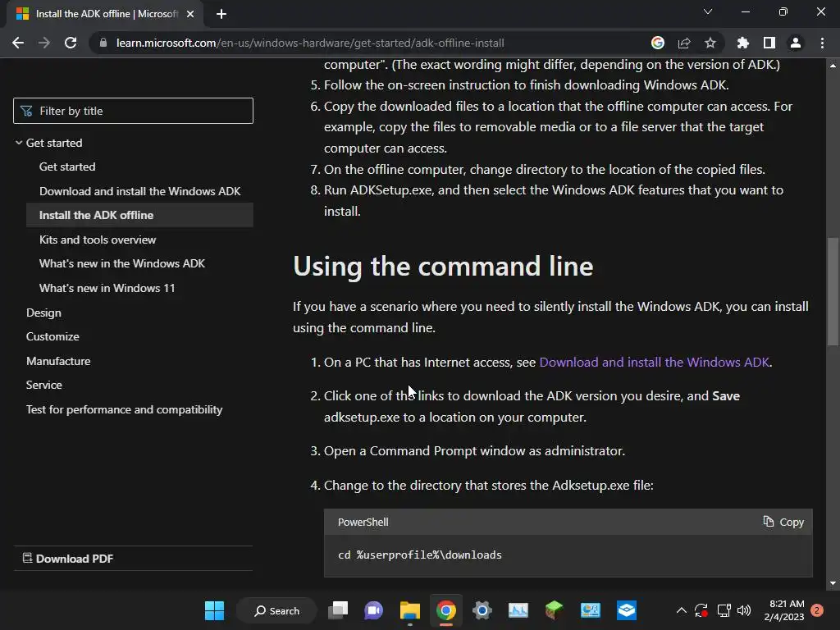This screenshot has width=840, height=630.
Task: Open Settings gear app on taskbar
Action: [482, 610]
